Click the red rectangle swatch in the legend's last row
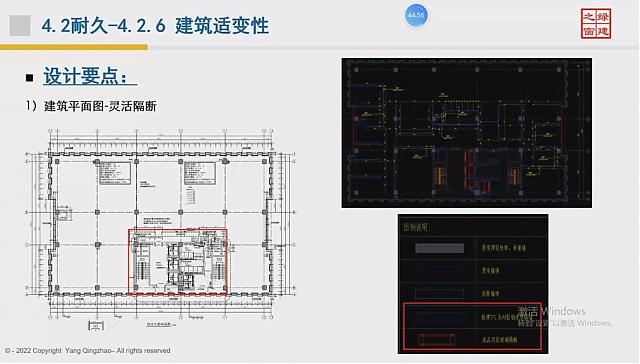Image resolution: width=640 pixels, height=364 pixels. coord(436,339)
